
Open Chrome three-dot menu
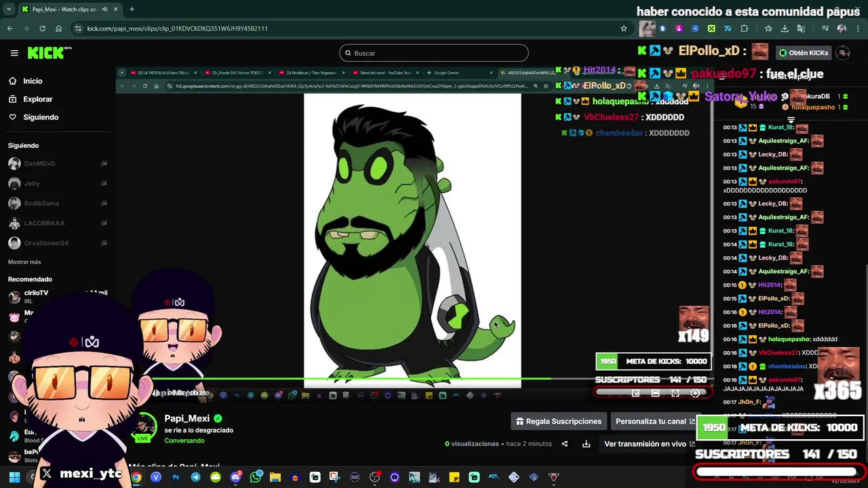click(858, 28)
